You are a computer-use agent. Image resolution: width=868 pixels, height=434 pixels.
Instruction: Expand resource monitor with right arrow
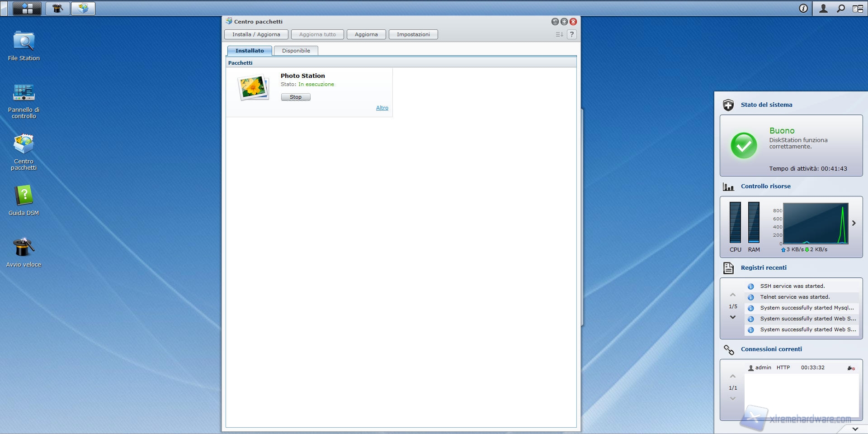tap(854, 223)
